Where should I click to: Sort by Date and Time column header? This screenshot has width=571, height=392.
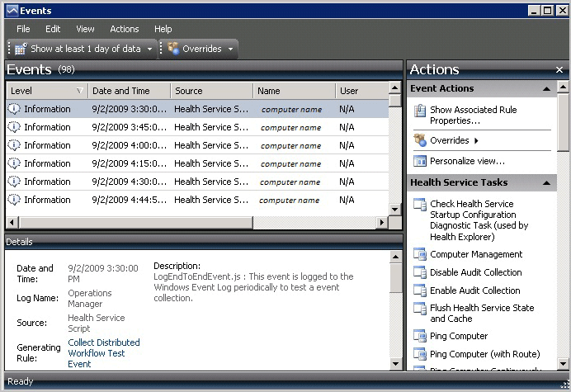130,91
